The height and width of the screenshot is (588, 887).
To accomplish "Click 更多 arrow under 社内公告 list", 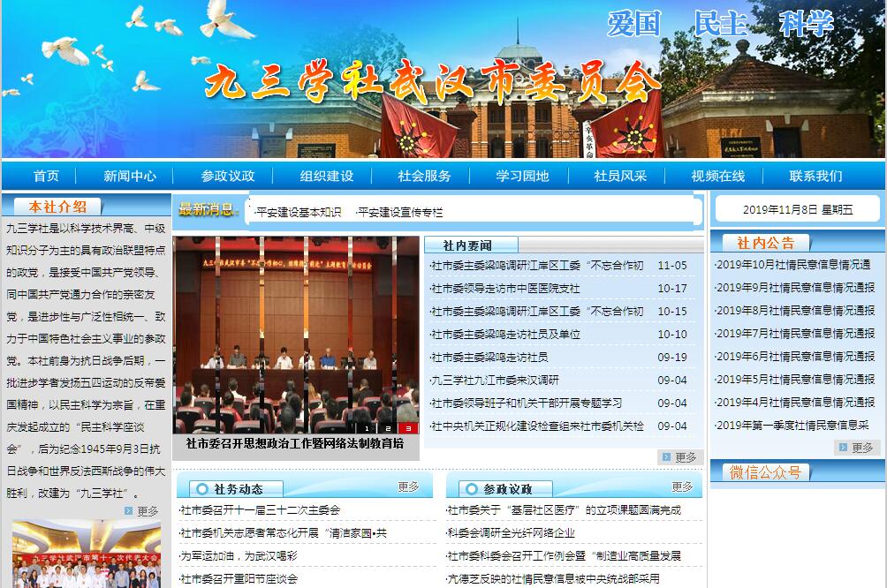I will pyautogui.click(x=842, y=448).
